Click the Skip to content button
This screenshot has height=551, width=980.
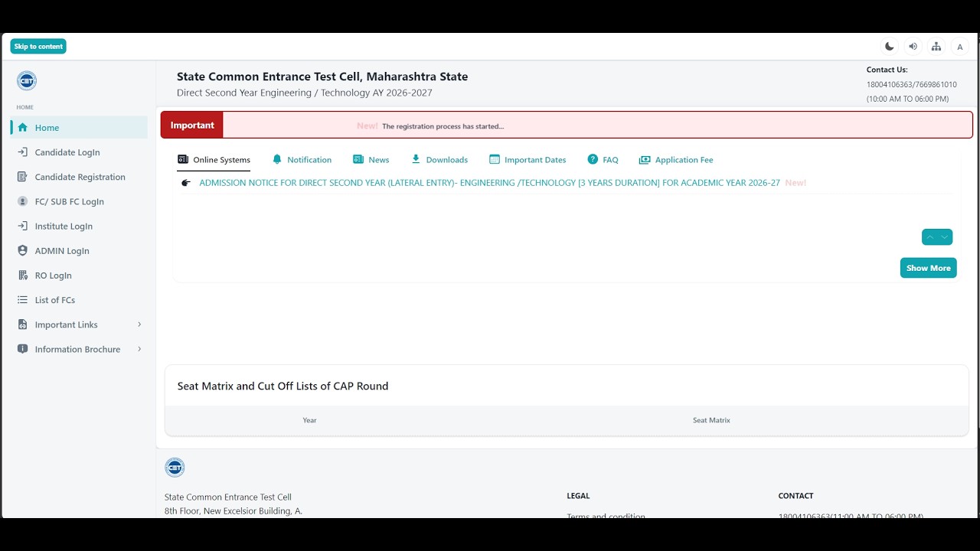click(x=38, y=47)
